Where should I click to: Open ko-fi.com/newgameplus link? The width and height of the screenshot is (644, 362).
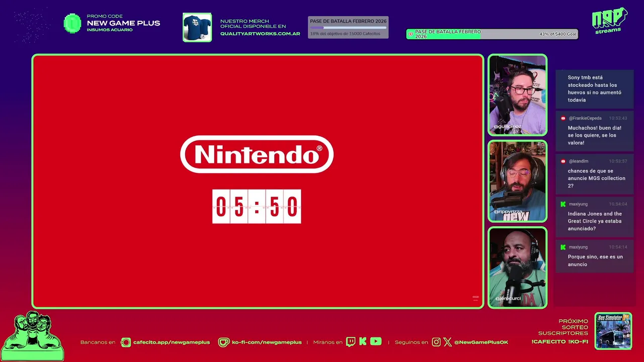coord(267,342)
